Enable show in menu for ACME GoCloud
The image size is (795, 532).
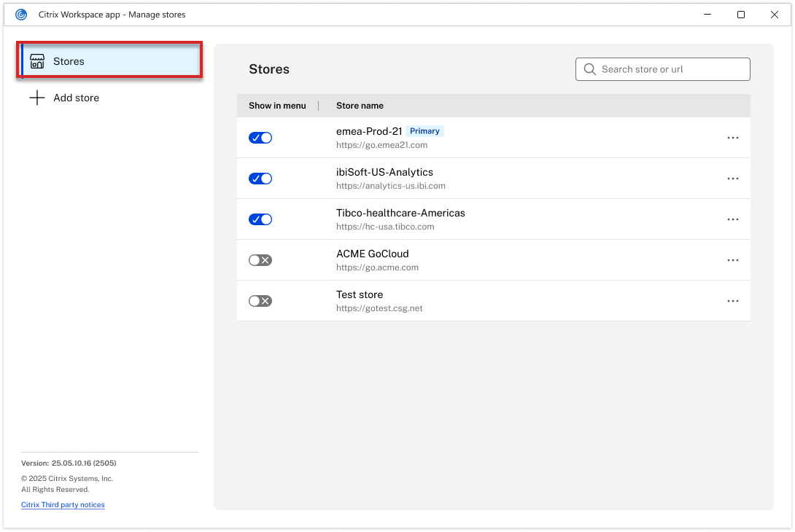pyautogui.click(x=260, y=260)
